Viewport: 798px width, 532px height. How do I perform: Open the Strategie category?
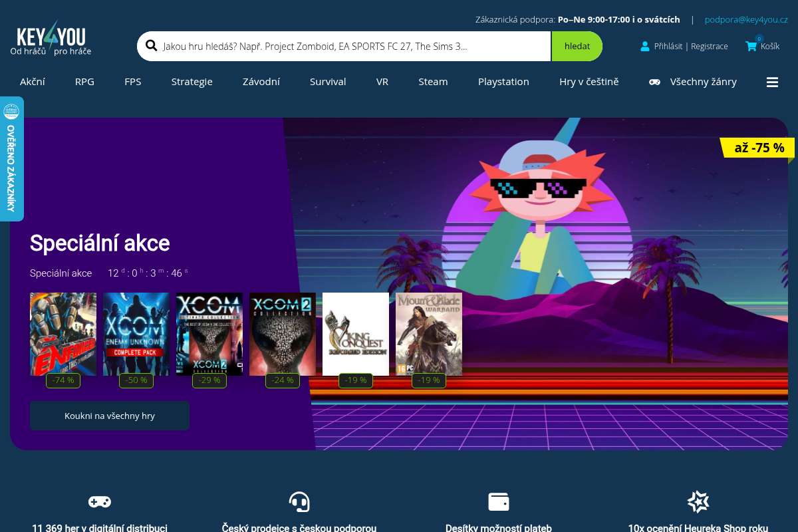pos(192,82)
